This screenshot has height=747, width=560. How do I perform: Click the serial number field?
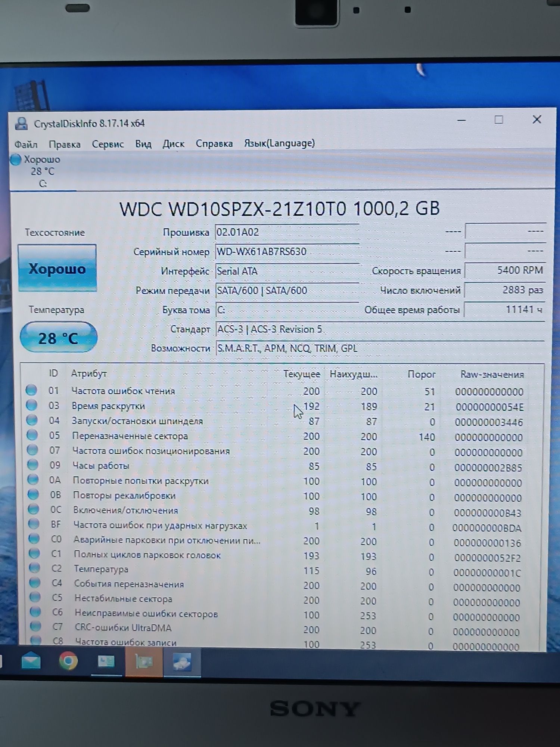(287, 252)
